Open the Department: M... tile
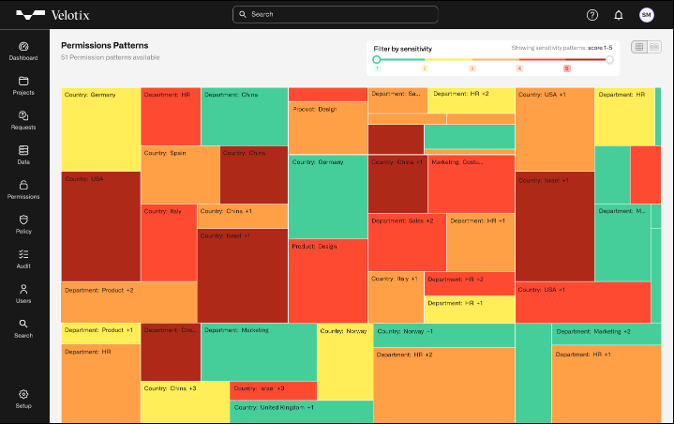This screenshot has width=674, height=424. click(622, 243)
